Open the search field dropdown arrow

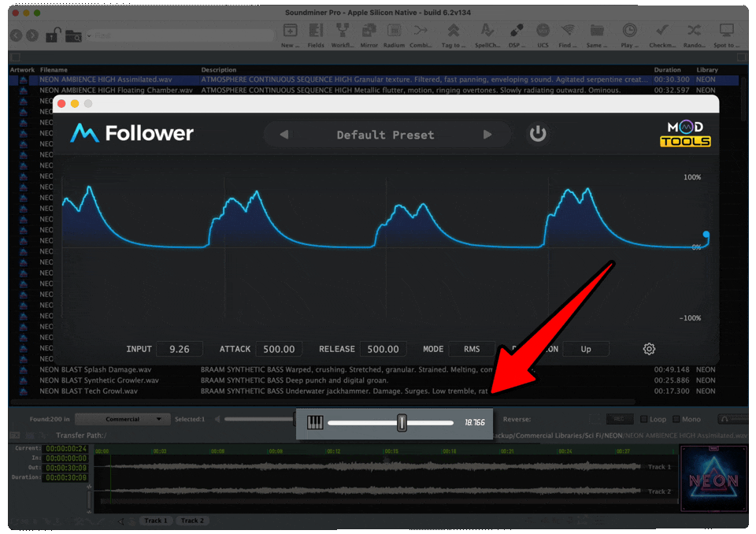coord(89,35)
